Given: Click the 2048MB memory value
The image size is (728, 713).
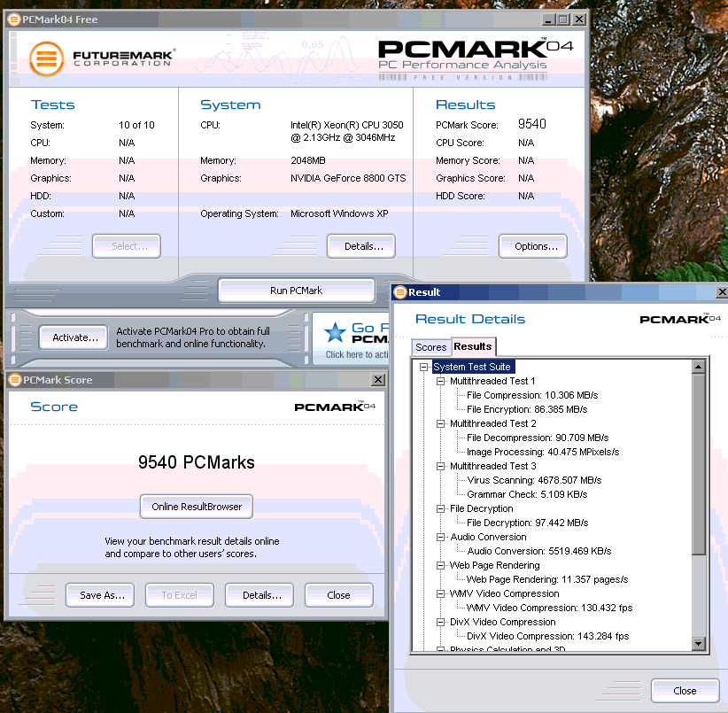Looking at the screenshot, I should tap(308, 160).
